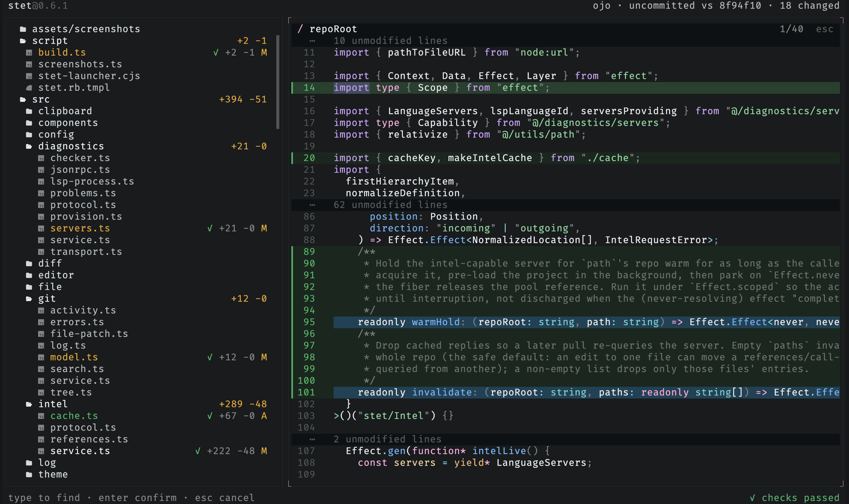Click the stet.rb.tmpl file icon
This screenshot has height=504, width=849.
pyautogui.click(x=29, y=88)
